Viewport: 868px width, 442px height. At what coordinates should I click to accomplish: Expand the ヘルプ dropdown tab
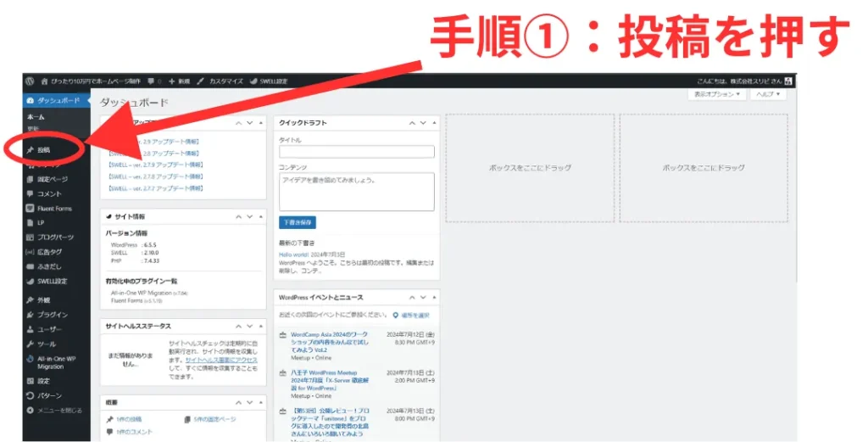tap(769, 94)
